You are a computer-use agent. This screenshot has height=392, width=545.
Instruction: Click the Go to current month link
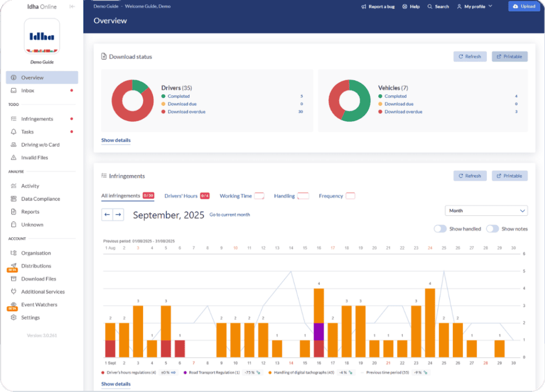pyautogui.click(x=230, y=214)
